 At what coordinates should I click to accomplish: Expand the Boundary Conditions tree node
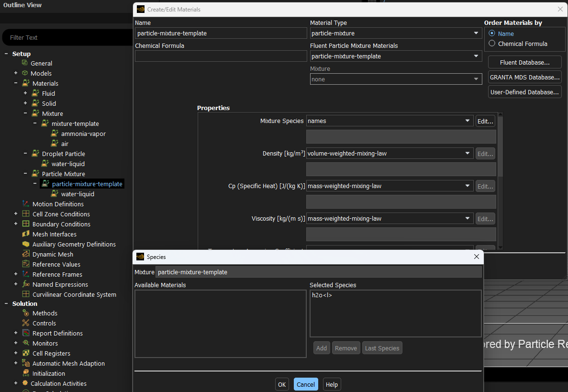click(x=16, y=224)
